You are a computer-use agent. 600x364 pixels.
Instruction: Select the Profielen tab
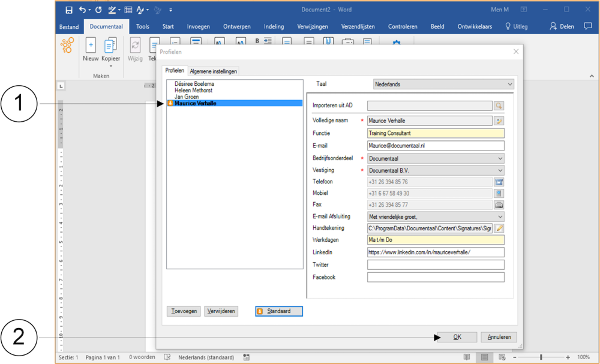pyautogui.click(x=175, y=70)
